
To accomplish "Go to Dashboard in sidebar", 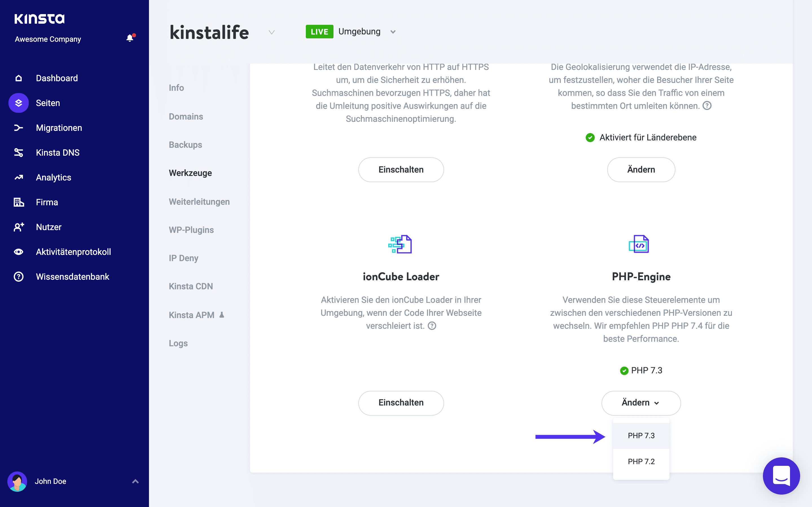I will pos(57,78).
